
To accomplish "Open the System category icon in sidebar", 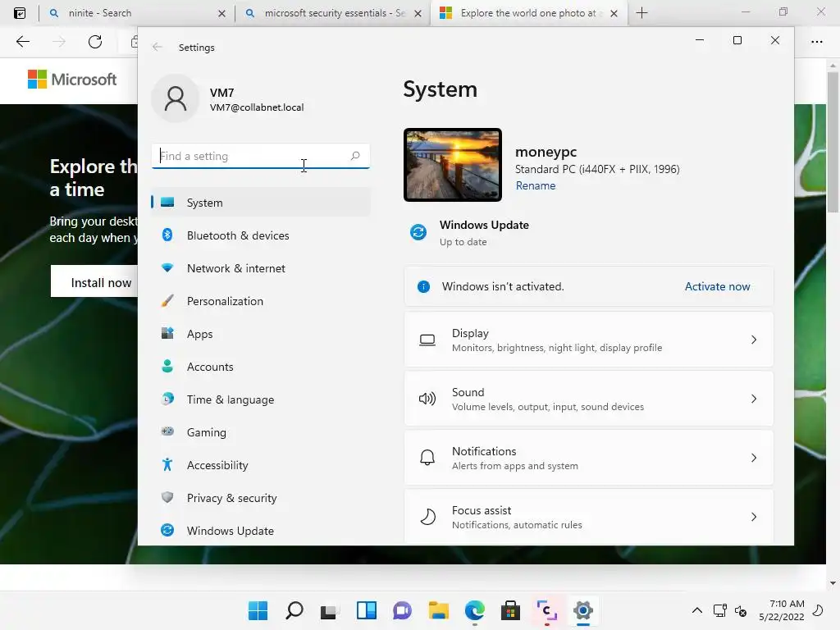I will [x=167, y=203].
